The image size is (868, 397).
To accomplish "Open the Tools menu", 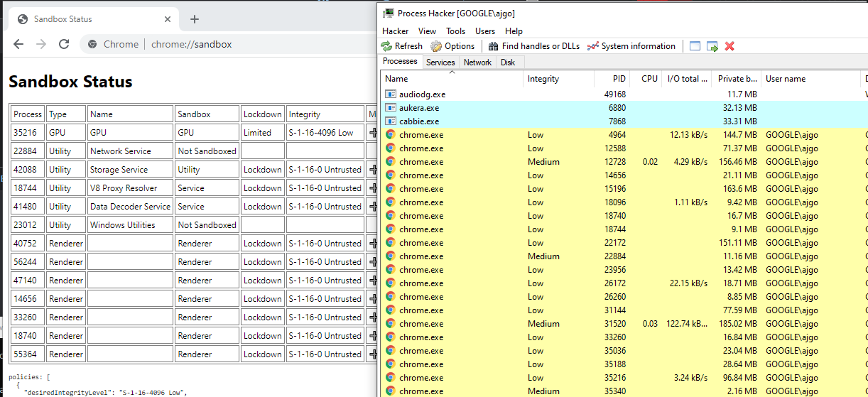I will [455, 31].
